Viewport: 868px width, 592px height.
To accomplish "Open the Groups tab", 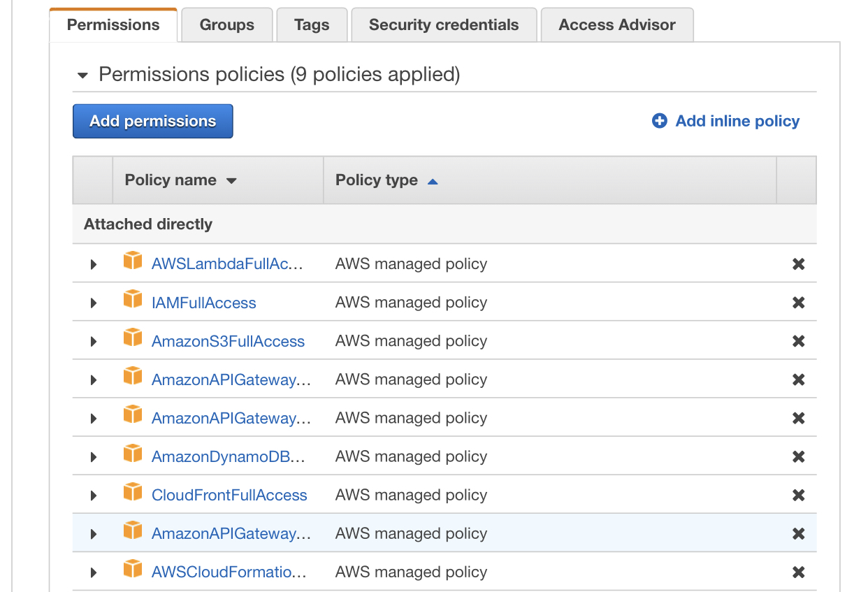I will tap(227, 24).
